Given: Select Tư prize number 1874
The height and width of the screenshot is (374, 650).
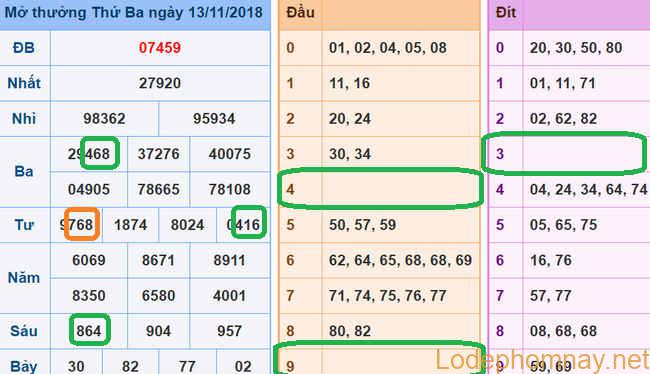Looking at the screenshot, I should tap(131, 225).
